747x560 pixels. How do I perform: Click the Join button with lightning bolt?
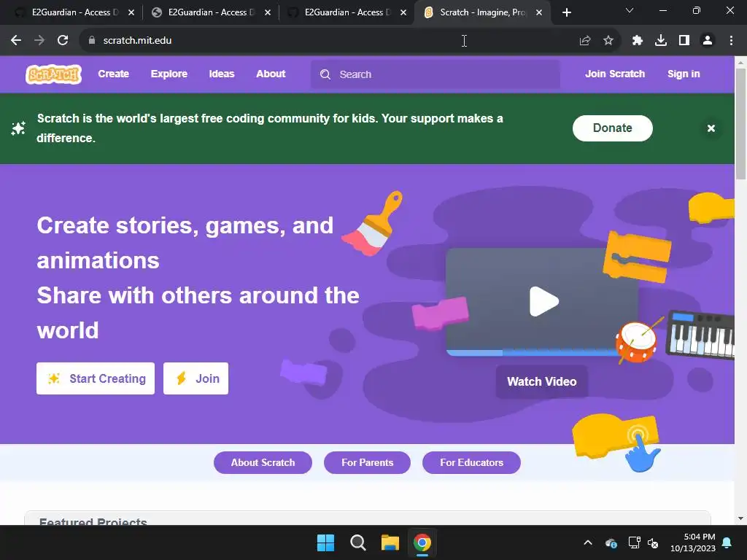pos(196,378)
